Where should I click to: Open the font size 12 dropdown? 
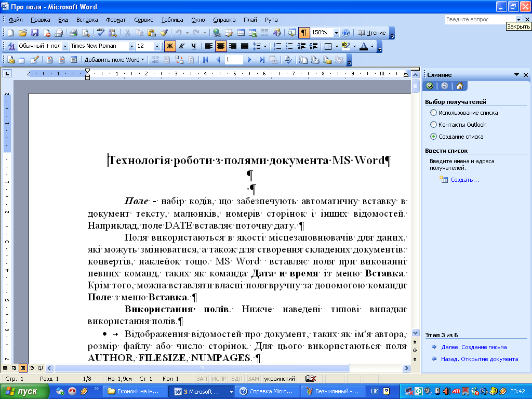click(157, 46)
